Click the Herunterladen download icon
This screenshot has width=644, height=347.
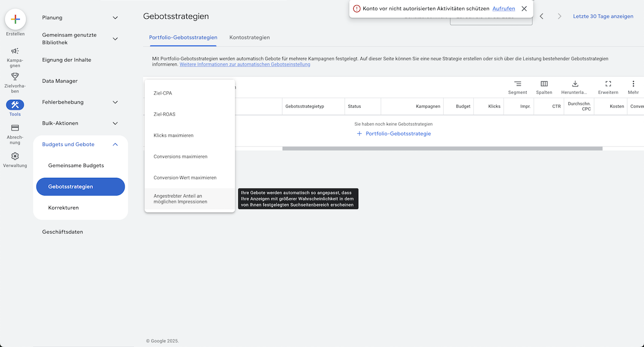point(575,84)
